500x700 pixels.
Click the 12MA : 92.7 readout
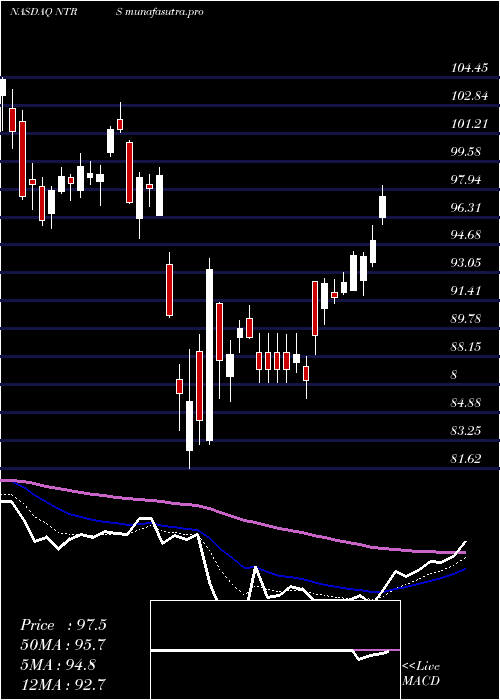(63, 684)
